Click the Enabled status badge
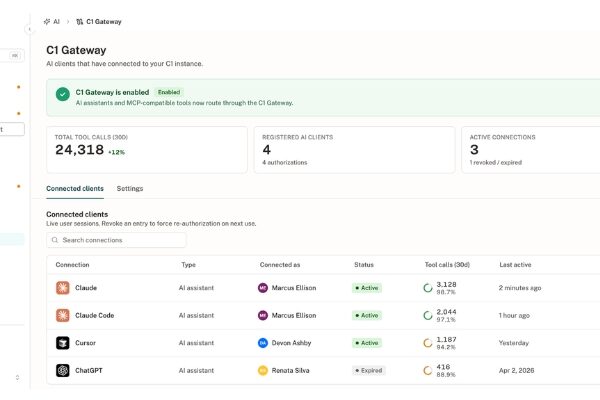 [x=169, y=92]
